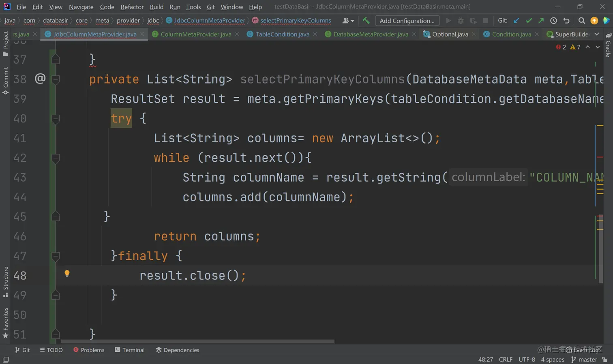Open the 4 spaces indent settings
Viewport: 613px width, 364px height.
pyautogui.click(x=553, y=360)
